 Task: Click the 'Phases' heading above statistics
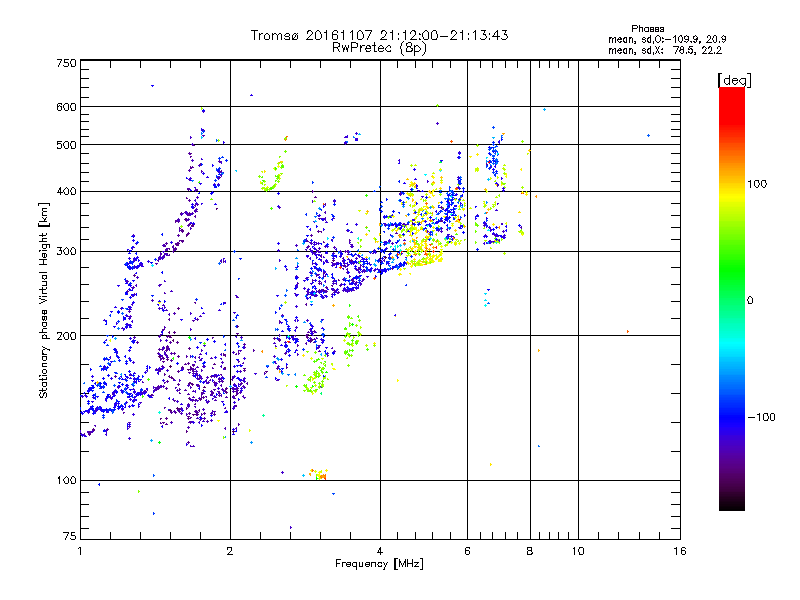[x=647, y=29]
